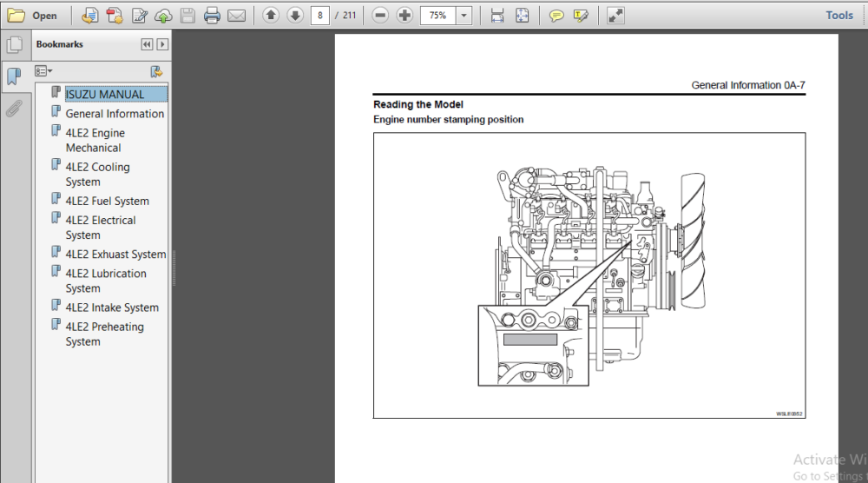Toggle the Bookmarks panel ribbon icon
868x483 pixels.
click(14, 76)
